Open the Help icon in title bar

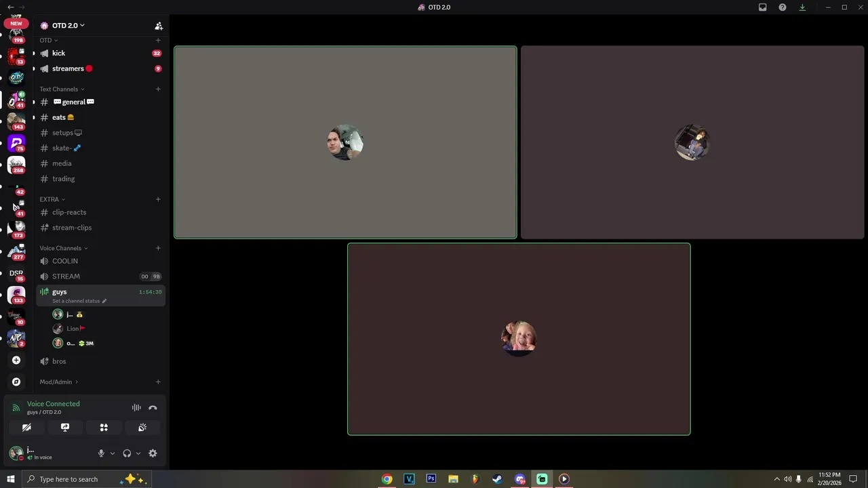pyautogui.click(x=783, y=7)
